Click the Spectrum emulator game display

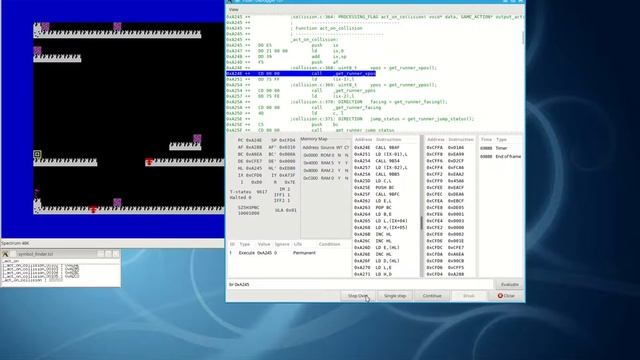[113, 118]
